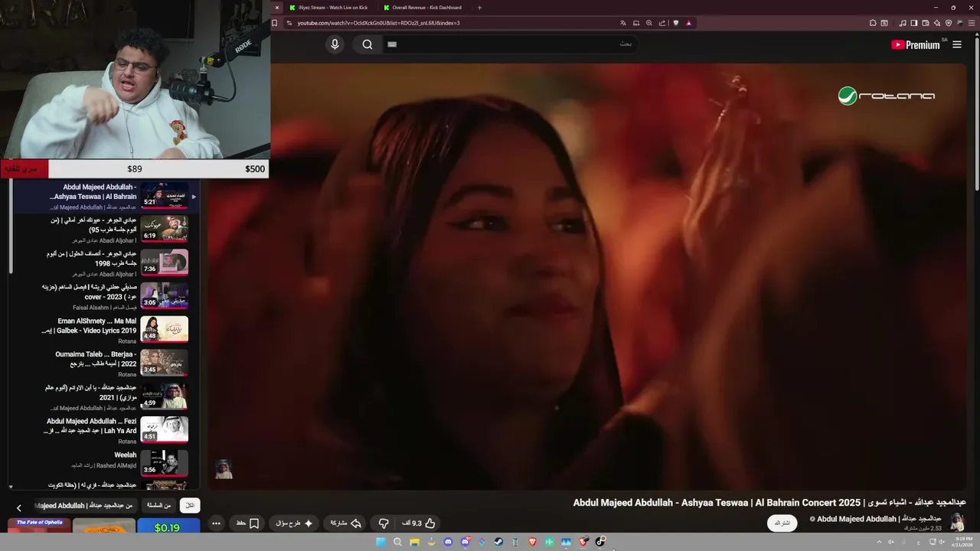Click the Rotana watermark logo on video
Image resolution: width=980 pixels, height=551 pixels.
(x=887, y=96)
